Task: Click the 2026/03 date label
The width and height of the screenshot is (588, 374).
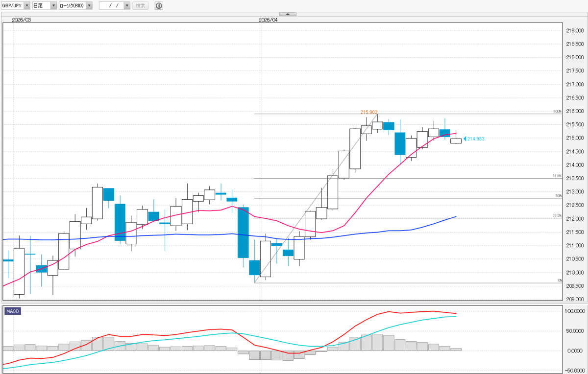Action: pos(21,20)
